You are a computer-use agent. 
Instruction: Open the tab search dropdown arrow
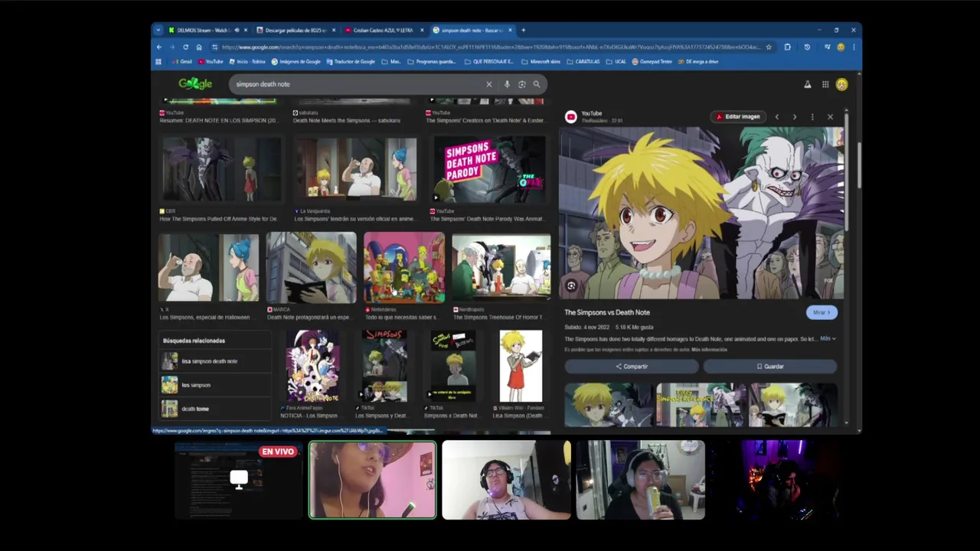click(x=158, y=30)
